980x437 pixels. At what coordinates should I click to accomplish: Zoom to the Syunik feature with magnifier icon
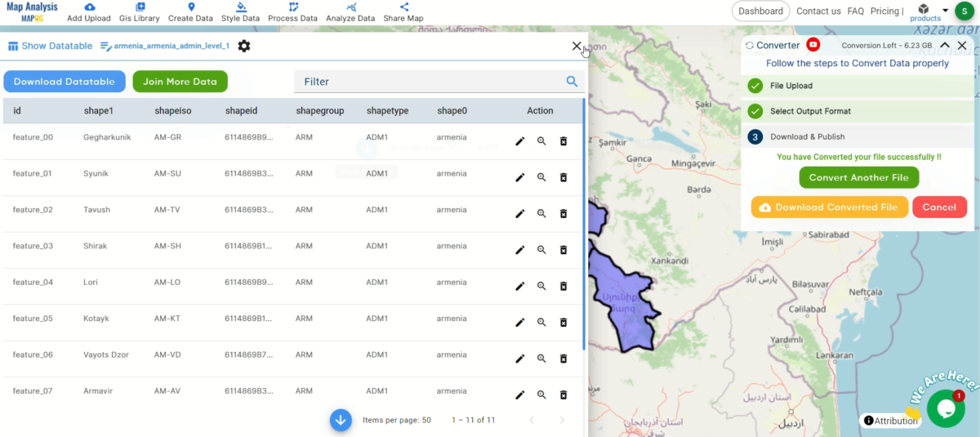pos(541,177)
